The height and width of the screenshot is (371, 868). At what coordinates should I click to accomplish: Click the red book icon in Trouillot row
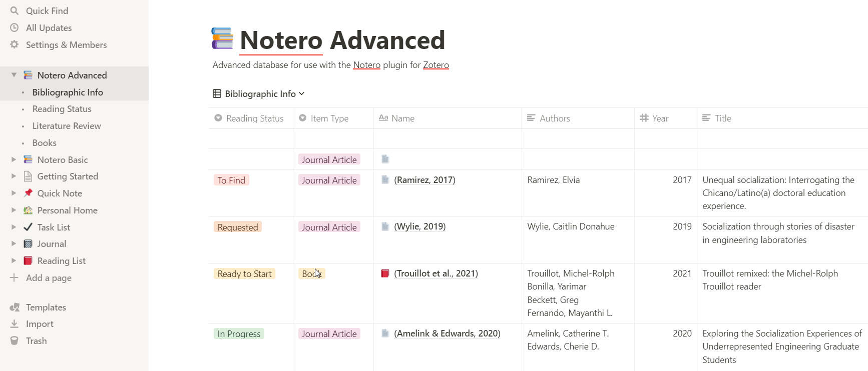385,273
